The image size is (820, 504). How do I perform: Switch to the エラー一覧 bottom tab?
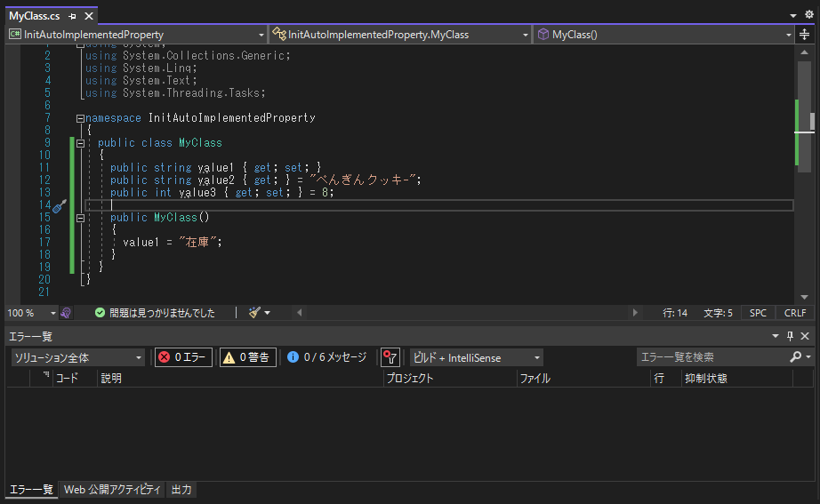[x=31, y=490]
